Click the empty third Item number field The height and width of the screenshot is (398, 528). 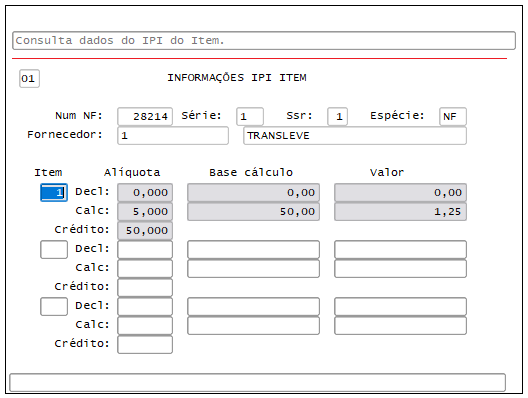54,306
